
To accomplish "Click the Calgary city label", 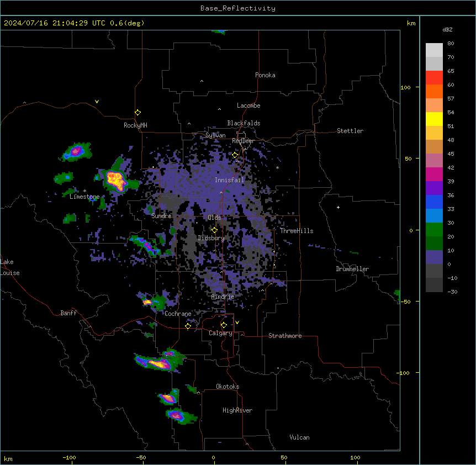I will click(x=220, y=333).
